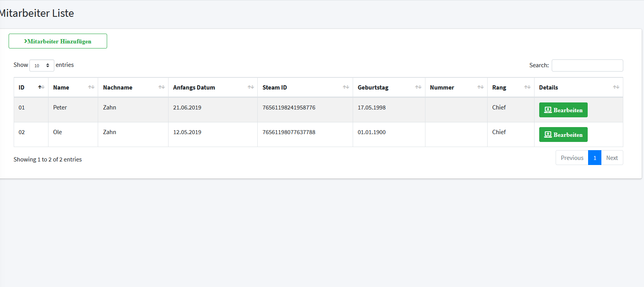Click the Nummer column sort icon

point(481,87)
